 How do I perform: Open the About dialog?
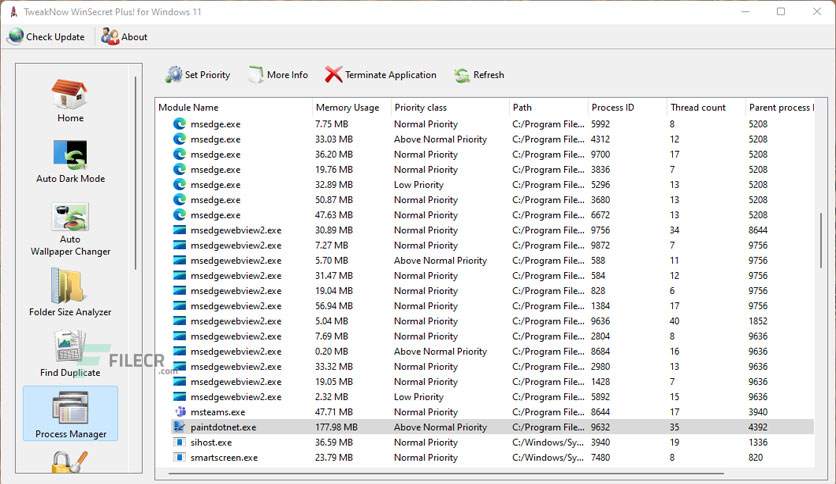click(124, 37)
